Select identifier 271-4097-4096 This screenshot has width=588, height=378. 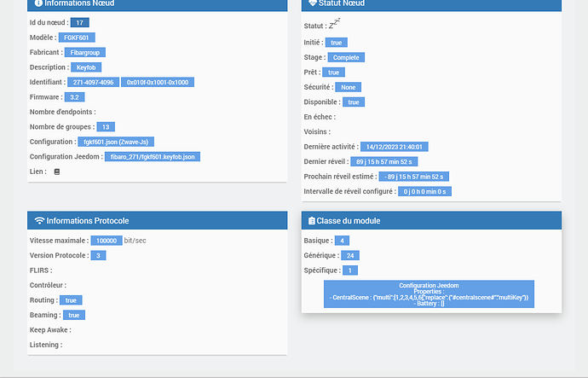94,82
